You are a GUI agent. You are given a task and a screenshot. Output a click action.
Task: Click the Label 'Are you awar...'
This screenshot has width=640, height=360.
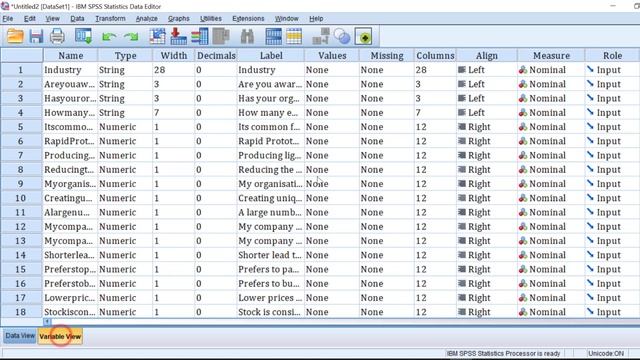tap(271, 84)
